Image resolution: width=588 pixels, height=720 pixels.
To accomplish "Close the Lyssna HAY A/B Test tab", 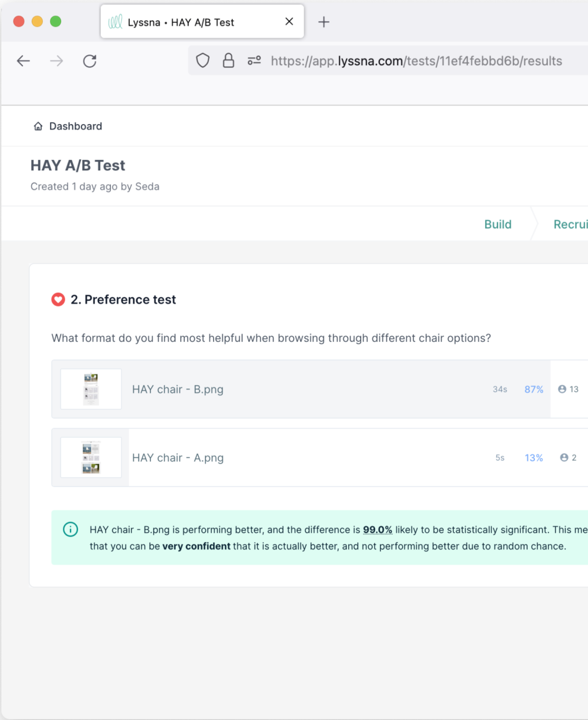I will tap(289, 22).
